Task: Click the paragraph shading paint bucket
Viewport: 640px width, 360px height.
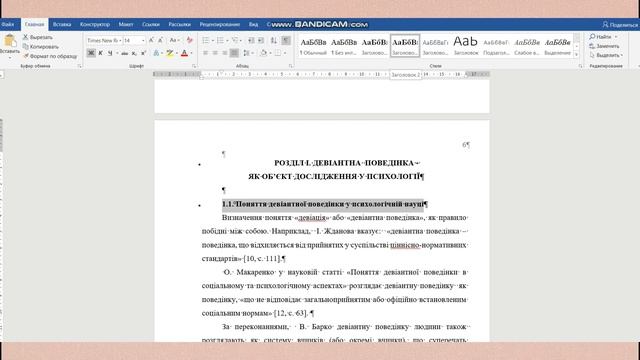Action: 263,53
